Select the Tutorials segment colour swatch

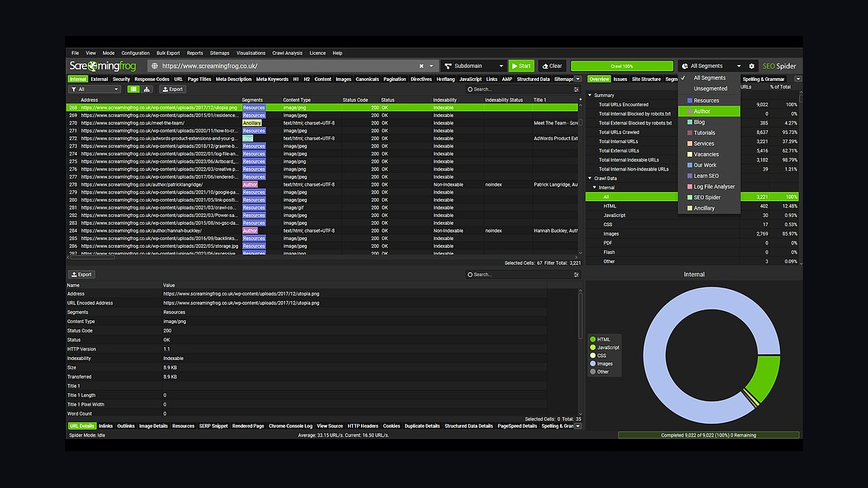(x=690, y=133)
